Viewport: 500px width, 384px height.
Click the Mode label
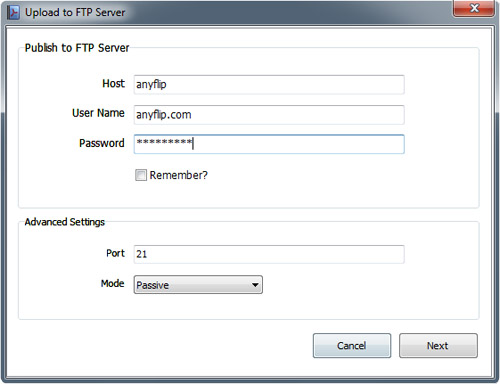tap(113, 283)
